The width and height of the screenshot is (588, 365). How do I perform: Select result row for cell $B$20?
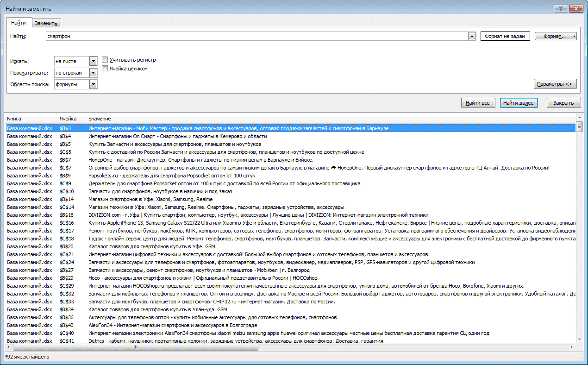pyautogui.click(x=290, y=246)
